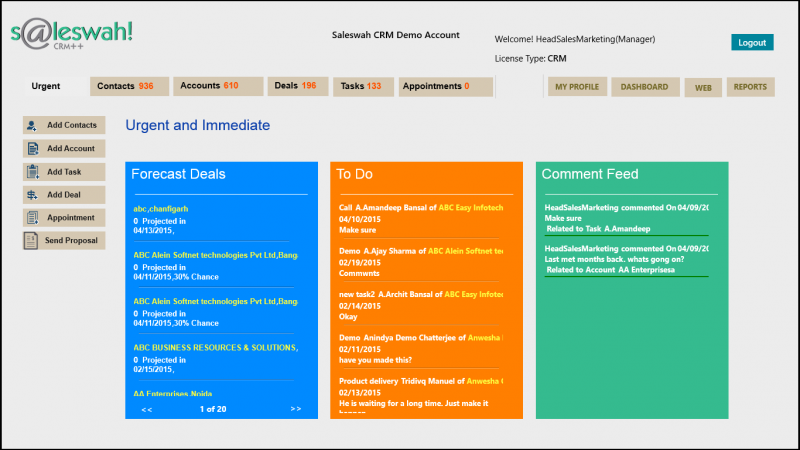Click the Add Contacts person icon
The height and width of the screenshot is (450, 800).
pos(32,125)
